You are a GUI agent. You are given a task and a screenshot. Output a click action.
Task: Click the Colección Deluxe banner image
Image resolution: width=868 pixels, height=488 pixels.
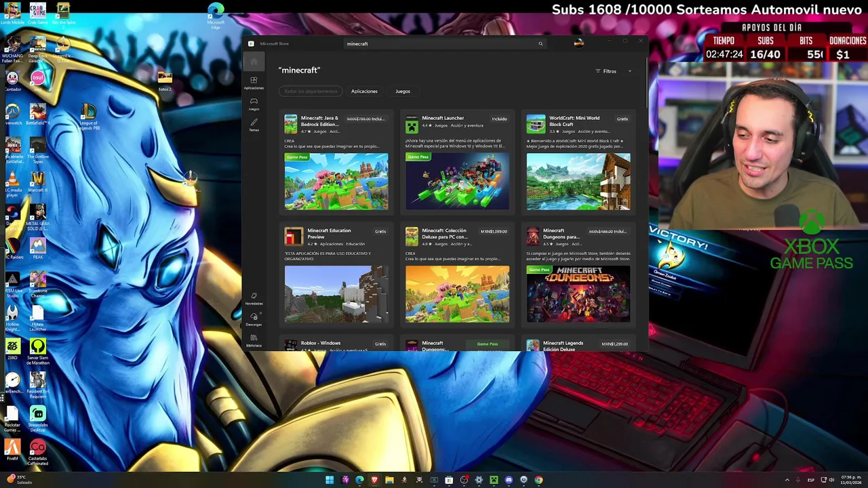(x=457, y=294)
